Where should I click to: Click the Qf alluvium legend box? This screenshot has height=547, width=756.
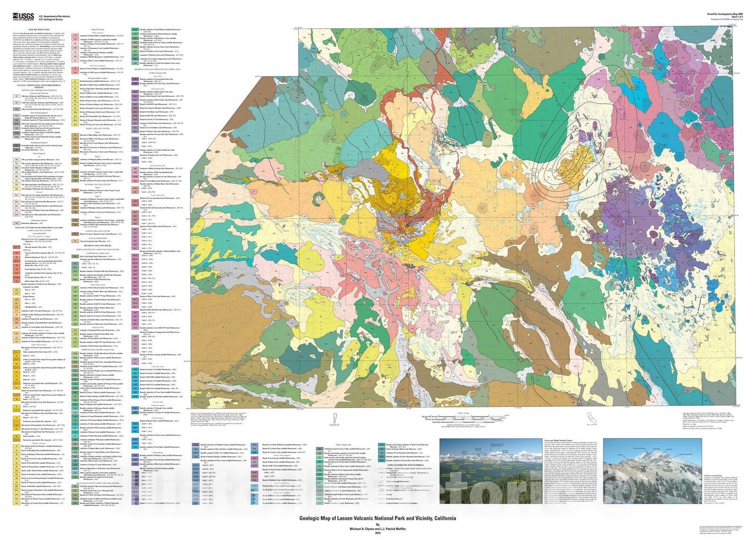tap(16, 96)
